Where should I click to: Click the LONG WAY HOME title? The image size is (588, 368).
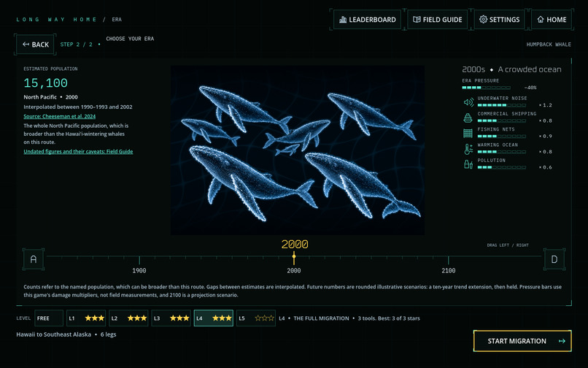[x=57, y=20]
